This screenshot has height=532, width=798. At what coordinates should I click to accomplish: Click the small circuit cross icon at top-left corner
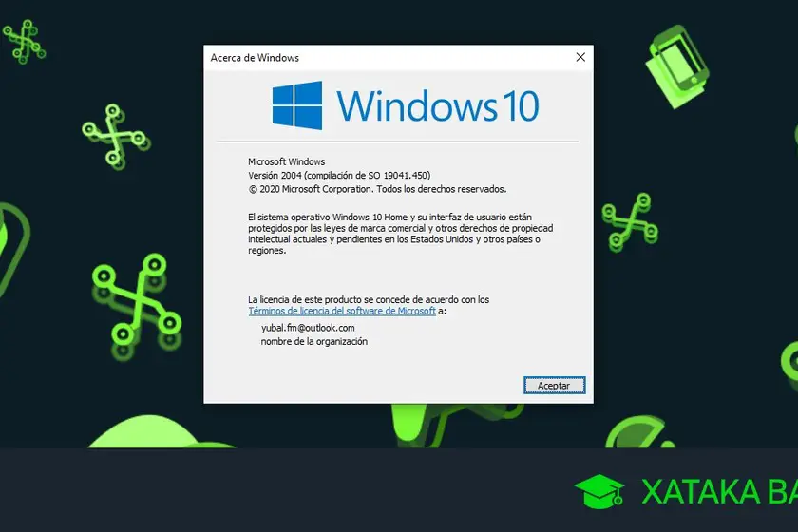[24, 42]
